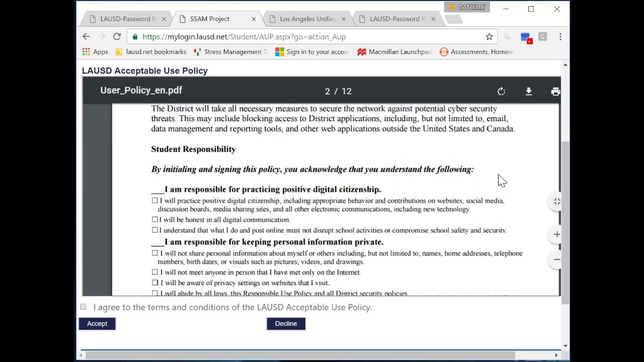Print the PDF document

click(555, 92)
